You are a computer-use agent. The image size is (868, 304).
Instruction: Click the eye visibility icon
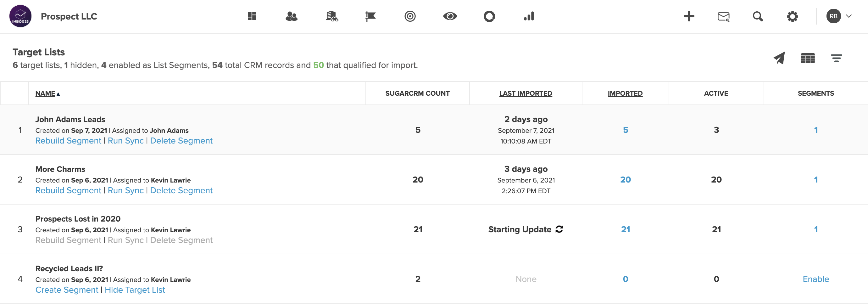[449, 16]
